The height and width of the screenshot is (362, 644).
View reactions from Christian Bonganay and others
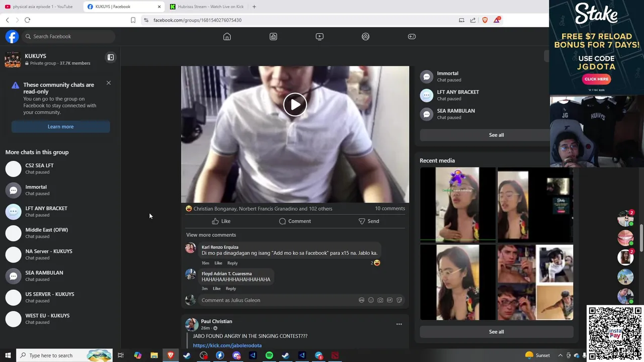[263, 209]
